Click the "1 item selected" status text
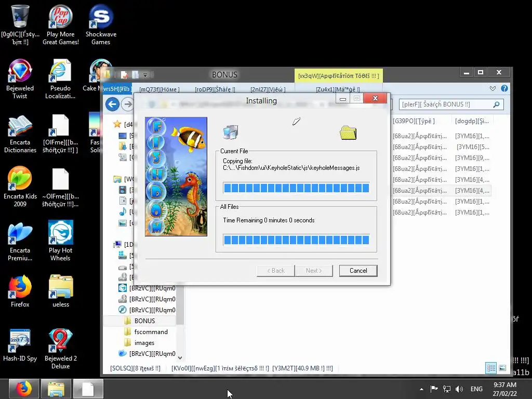Screen dimensions: 532x399 (x=220, y=368)
